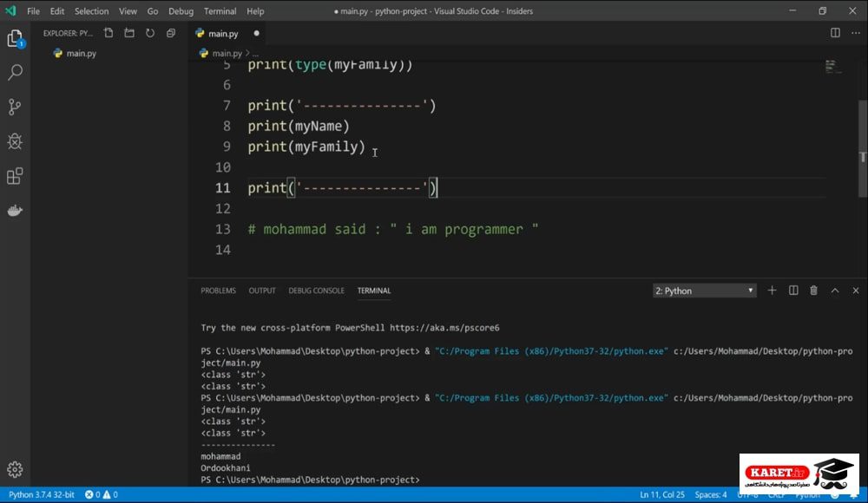Click the editor minimap
Screen dimensions: 868x503
pyautogui.click(x=833, y=67)
